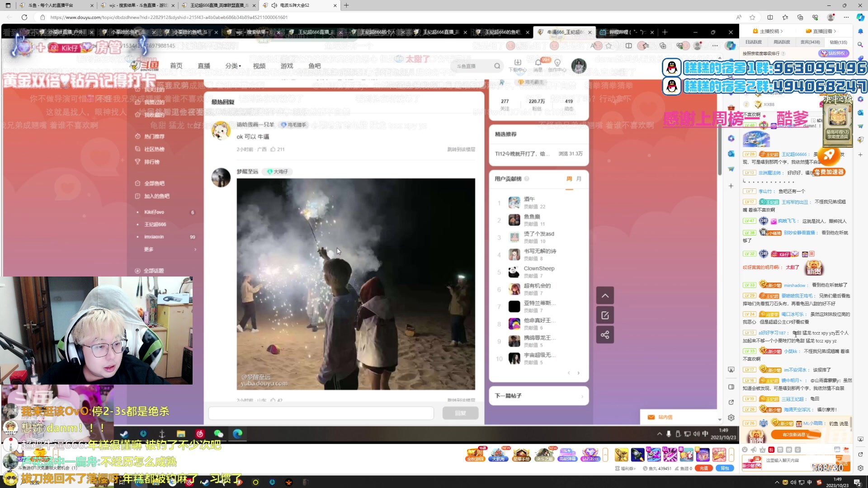This screenshot has width=868, height=488.
Task: Mute the 电波斗阵大会S2 tab audio icon
Action: click(x=274, y=5)
